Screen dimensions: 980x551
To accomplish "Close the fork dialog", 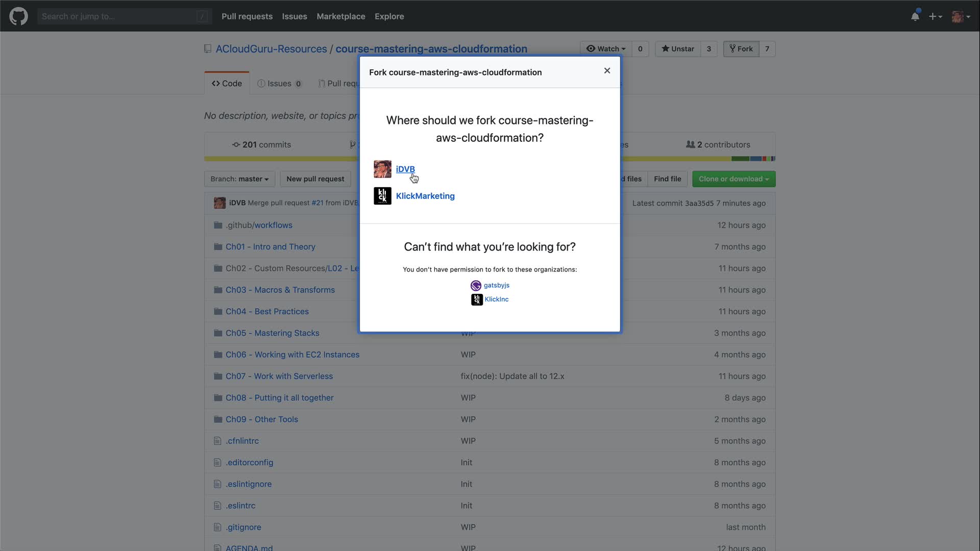I will pyautogui.click(x=607, y=71).
